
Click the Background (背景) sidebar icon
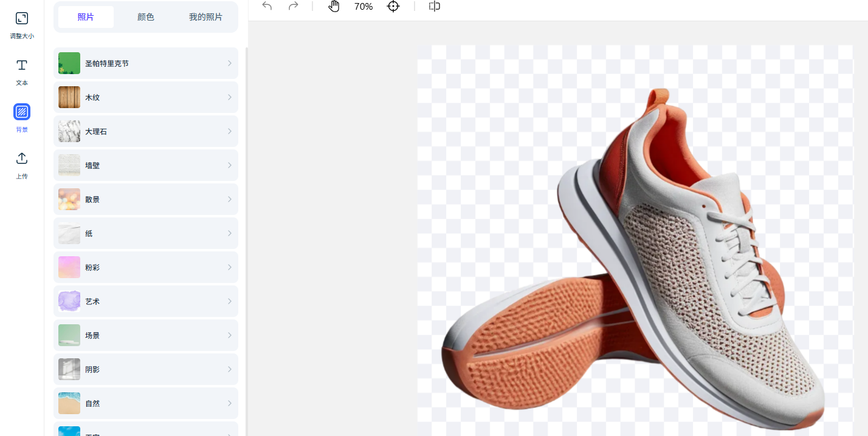(22, 112)
